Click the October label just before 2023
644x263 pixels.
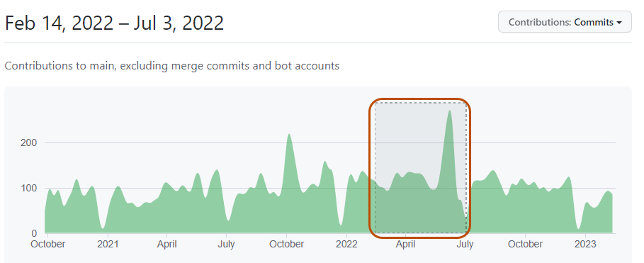[525, 244]
